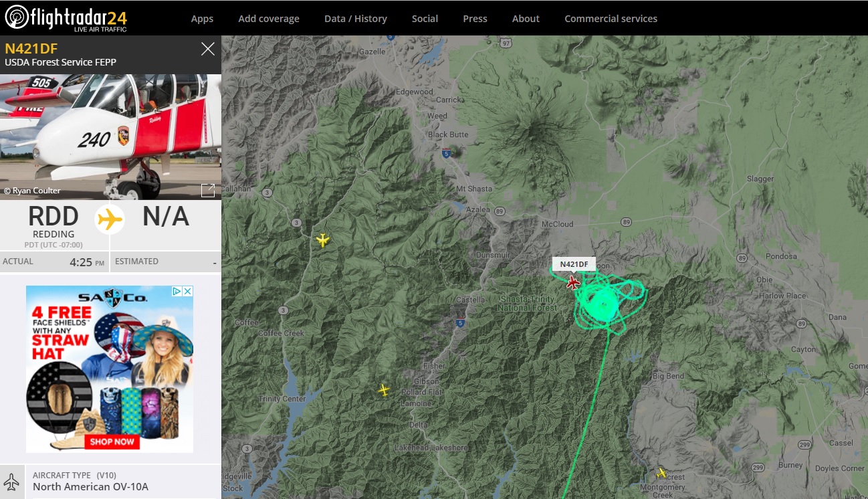Screen dimensions: 868x499
Task: Click the Cayton map label
Action: pyautogui.click(x=803, y=349)
